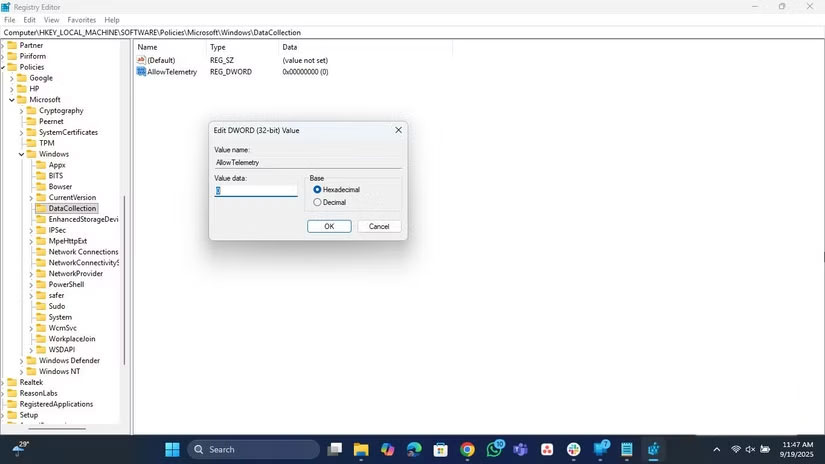Click the Data column header
Viewport: 825px width, 464px height.
(365, 47)
